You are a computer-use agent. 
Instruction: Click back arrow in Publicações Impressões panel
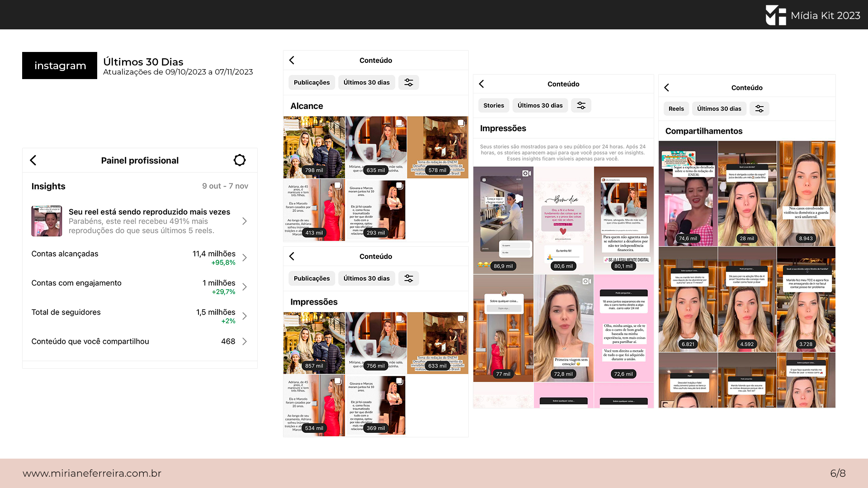[292, 256]
